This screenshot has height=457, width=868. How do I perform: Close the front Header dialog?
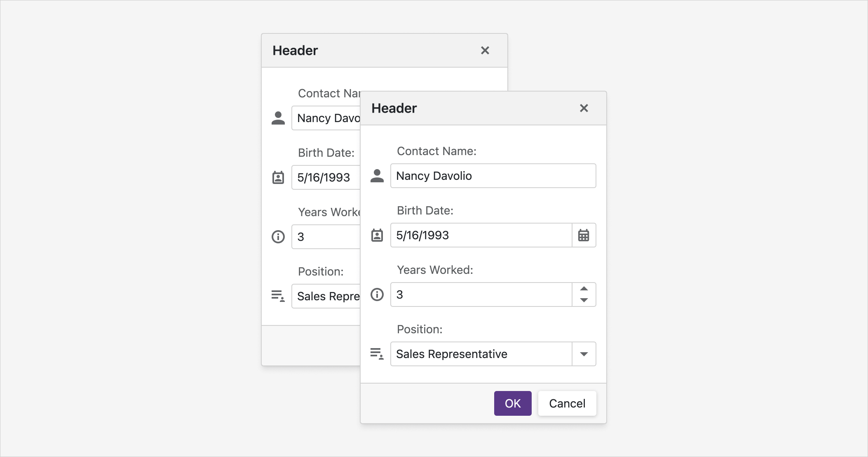pyautogui.click(x=584, y=108)
